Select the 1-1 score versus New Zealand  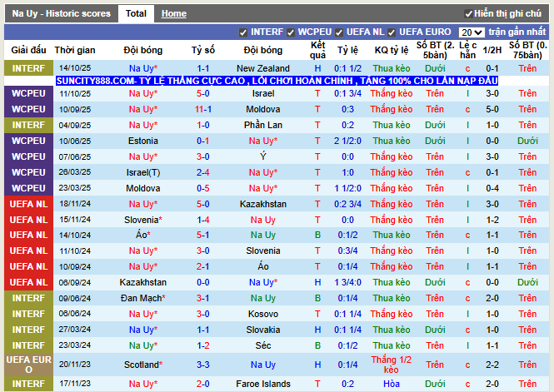(203, 68)
